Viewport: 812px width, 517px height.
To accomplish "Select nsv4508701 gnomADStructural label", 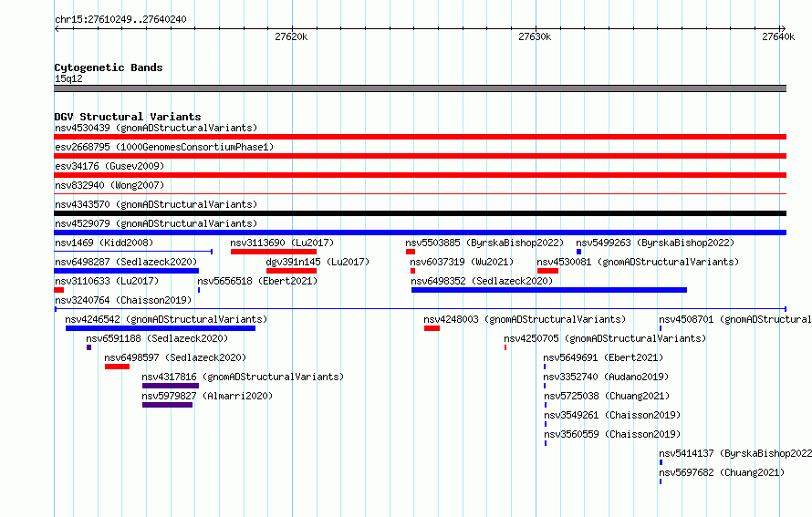I will (735, 319).
